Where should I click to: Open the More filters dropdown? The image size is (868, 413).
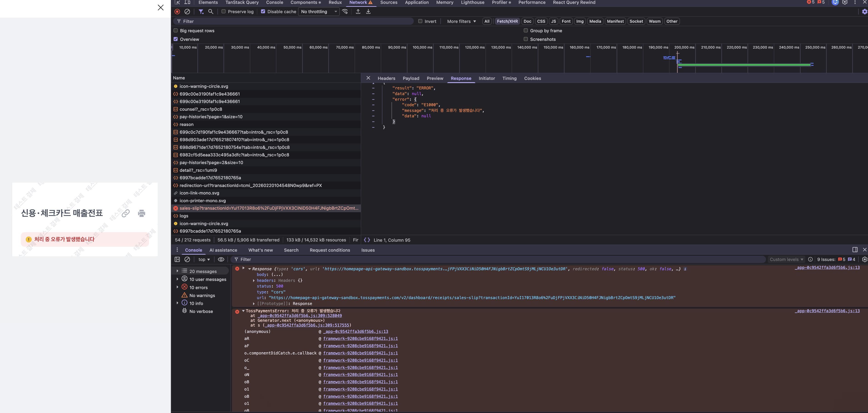click(461, 21)
